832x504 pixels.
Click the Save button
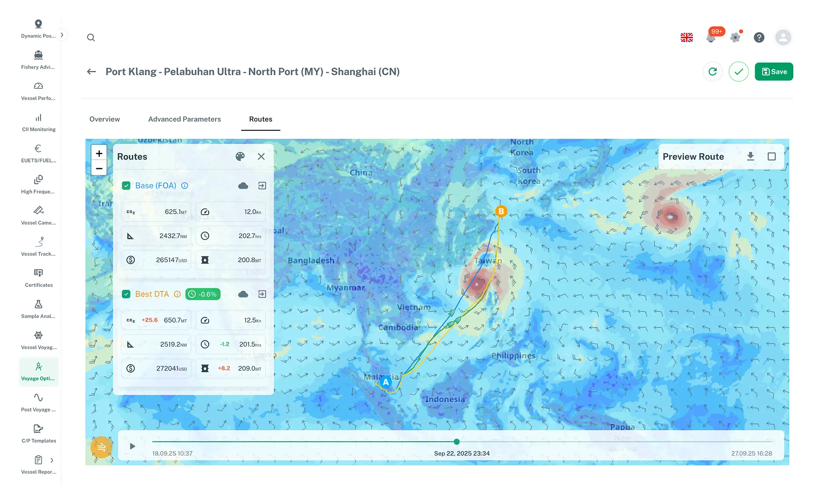pyautogui.click(x=774, y=71)
